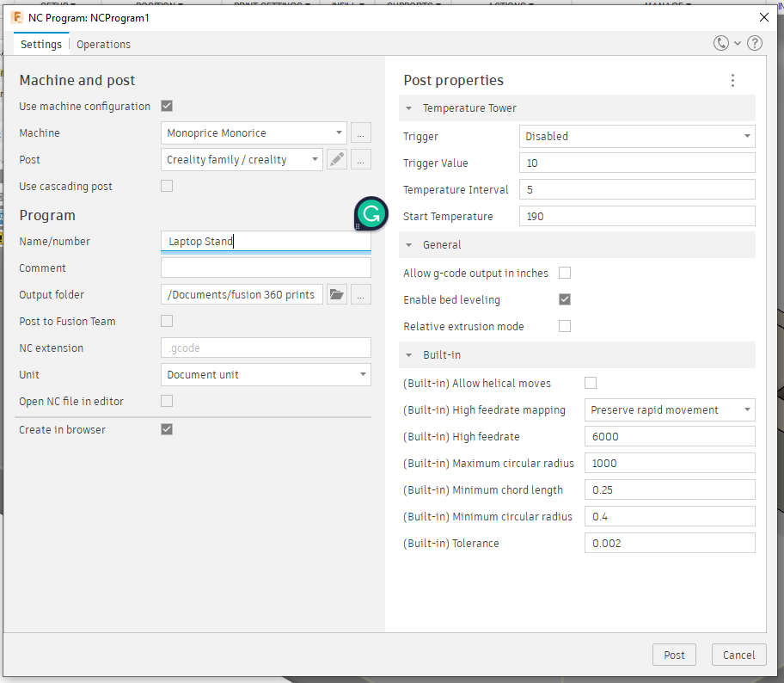
Task: Click the Grammarly icon
Action: pos(371,213)
